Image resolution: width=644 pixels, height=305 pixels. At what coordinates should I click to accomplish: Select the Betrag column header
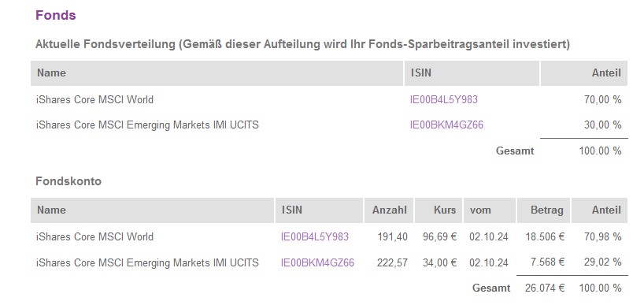[543, 210]
